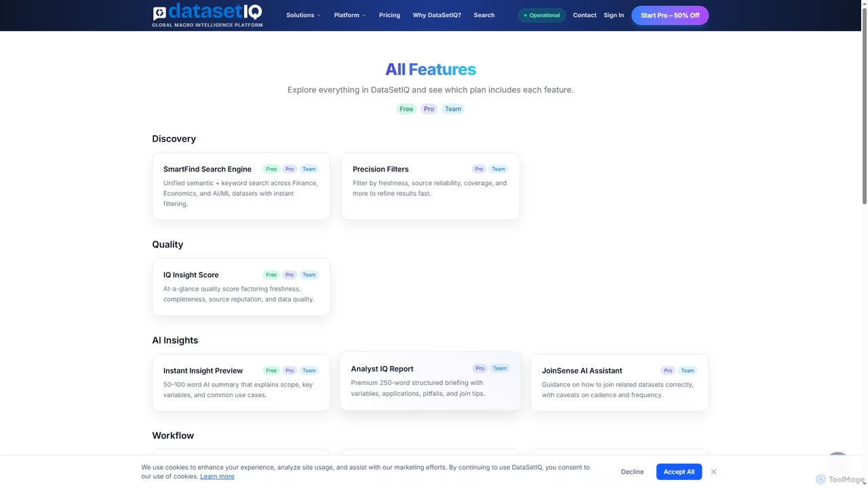
Task: Click the Team badge on JoinSense AI Assistant
Action: pos(688,370)
